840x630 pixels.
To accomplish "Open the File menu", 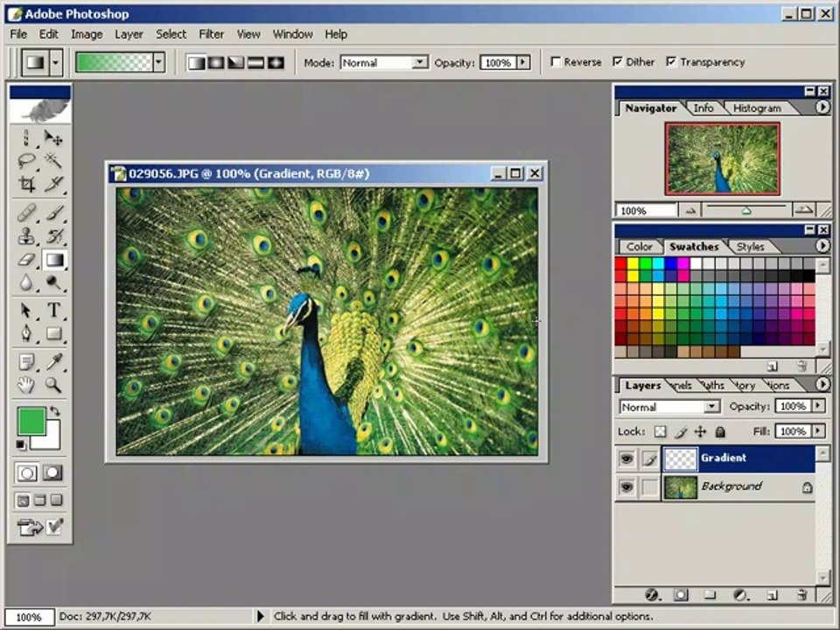I will pos(18,34).
